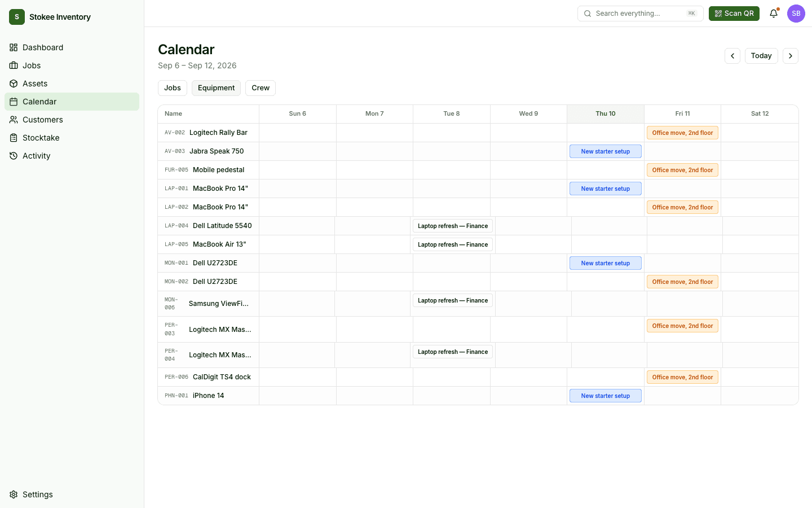The width and height of the screenshot is (812, 508).
Task: Go to next week
Action: tap(791, 56)
